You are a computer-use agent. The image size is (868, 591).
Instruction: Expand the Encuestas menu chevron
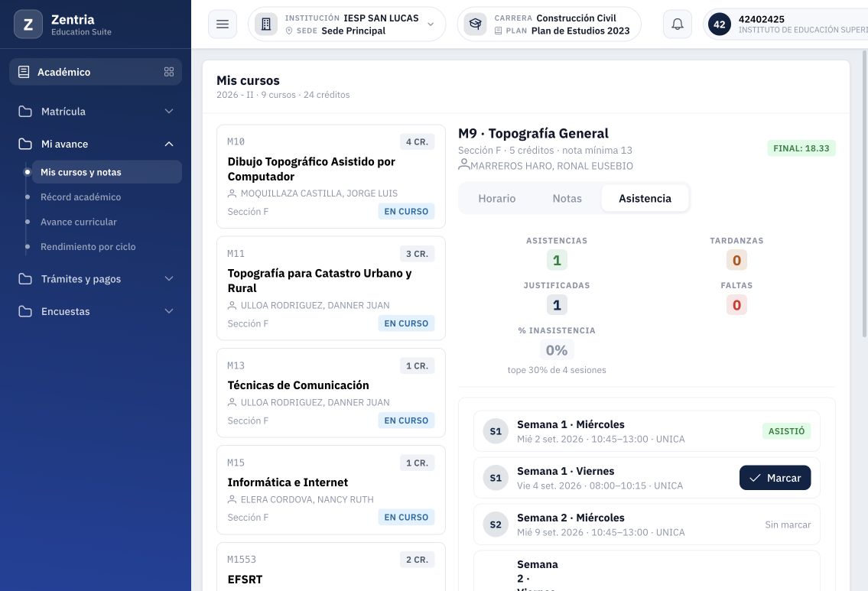169,311
